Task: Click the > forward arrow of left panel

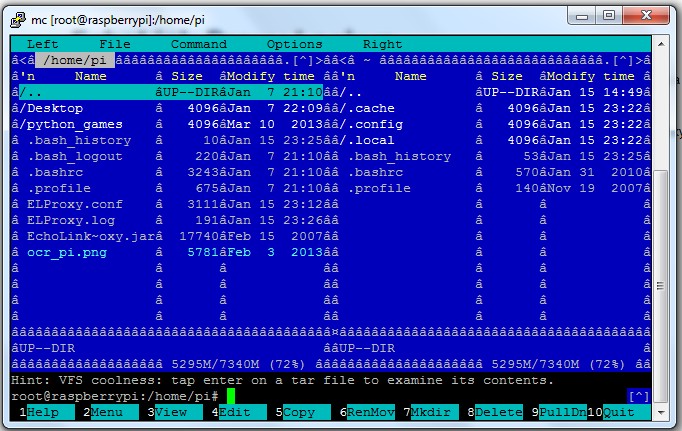Action: pos(319,60)
